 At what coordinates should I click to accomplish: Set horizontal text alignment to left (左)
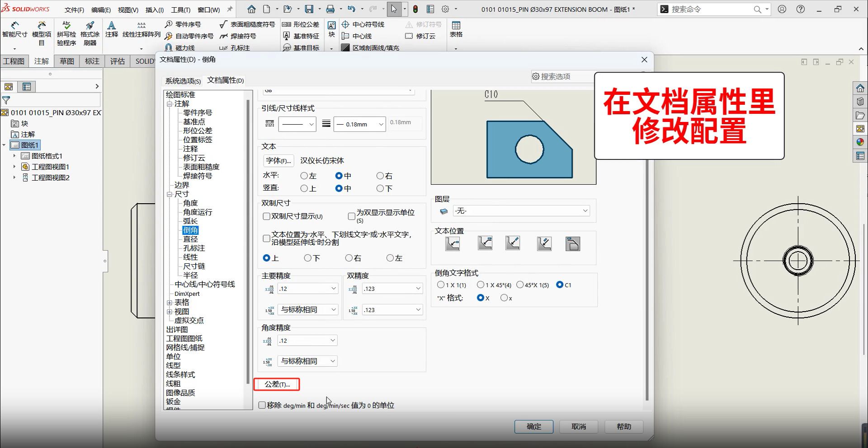pos(304,176)
